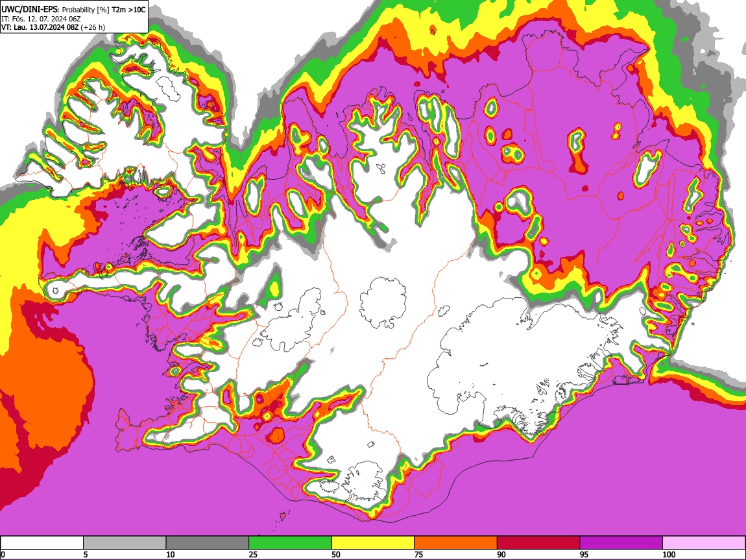746x560 pixels.
Task: Click the 'T2m >10C' parameter label
Action: click(128, 9)
